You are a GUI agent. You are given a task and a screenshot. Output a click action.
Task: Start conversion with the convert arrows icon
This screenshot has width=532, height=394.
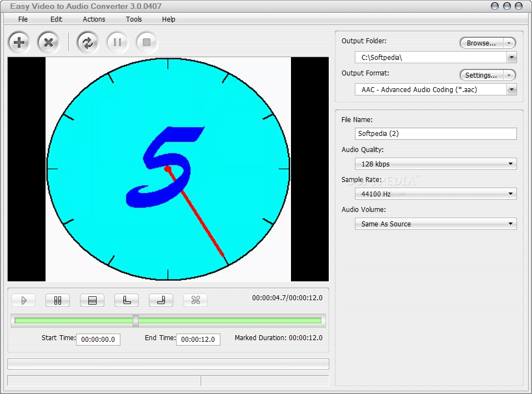click(x=88, y=42)
